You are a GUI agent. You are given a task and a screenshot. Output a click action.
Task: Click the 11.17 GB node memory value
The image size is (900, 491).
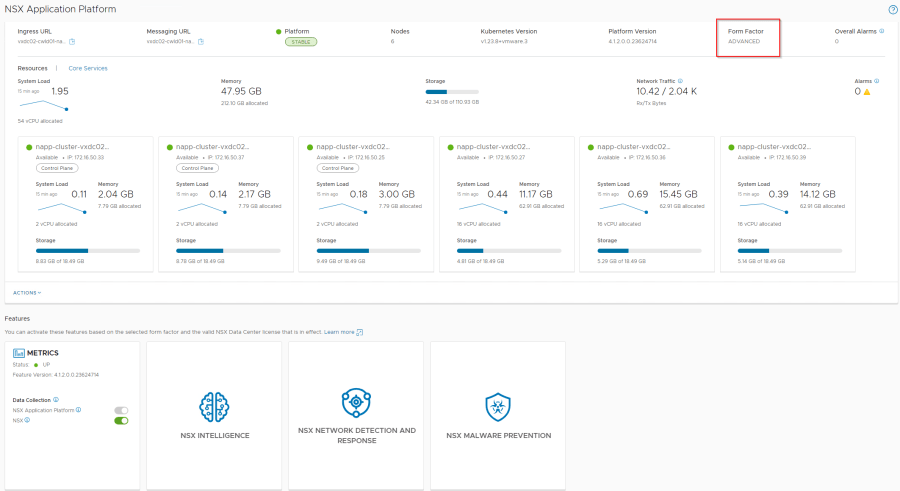(x=536, y=194)
